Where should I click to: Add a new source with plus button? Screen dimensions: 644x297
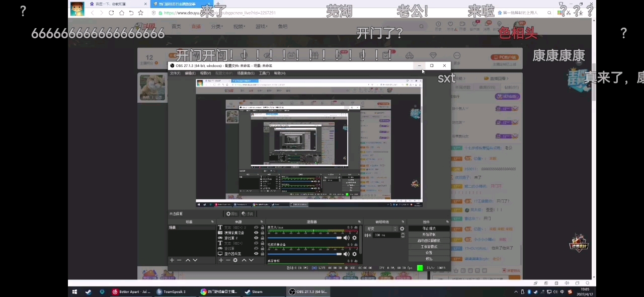220,260
